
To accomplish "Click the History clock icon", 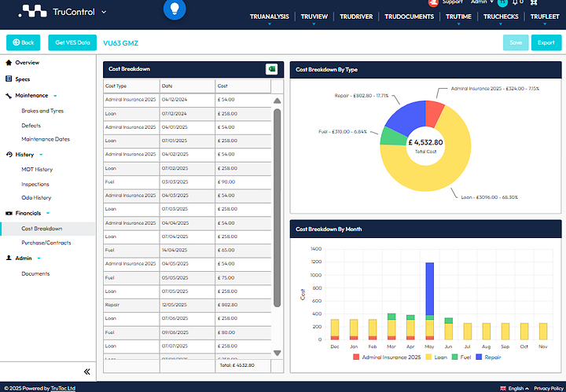I will coord(9,154).
